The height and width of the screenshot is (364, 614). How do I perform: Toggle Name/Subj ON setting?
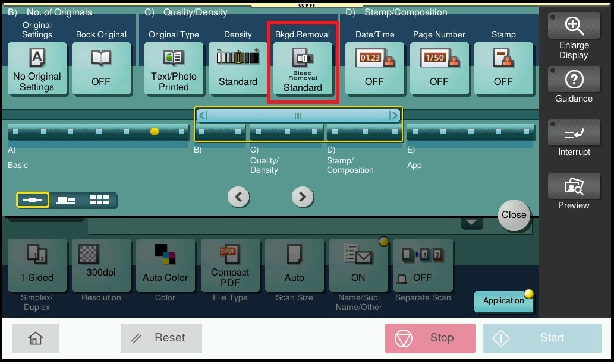pos(358,265)
